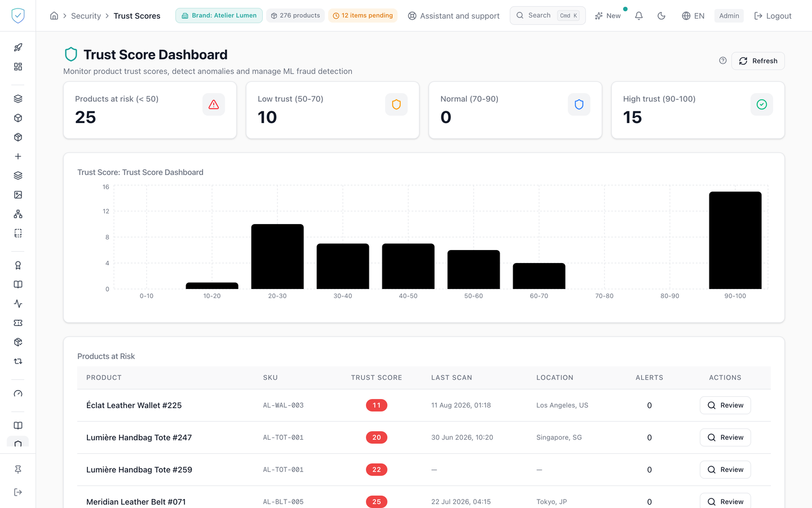Open the EN language selector
812x508 pixels.
(693, 16)
